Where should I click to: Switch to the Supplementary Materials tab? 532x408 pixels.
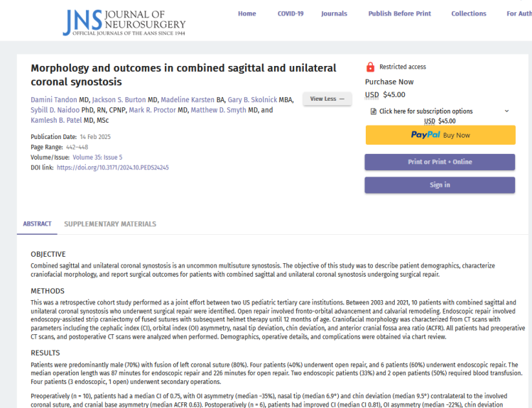pos(110,224)
